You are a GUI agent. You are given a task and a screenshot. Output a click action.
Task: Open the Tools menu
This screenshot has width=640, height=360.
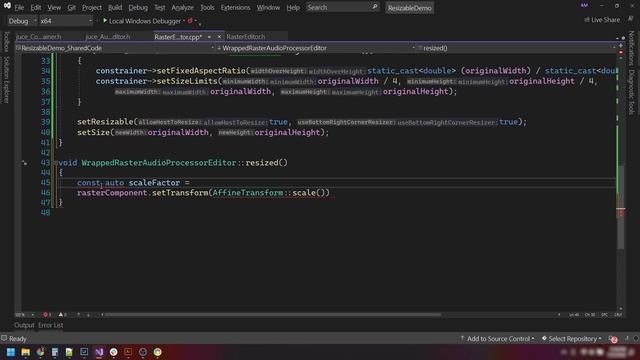pyautogui.click(x=207, y=7)
